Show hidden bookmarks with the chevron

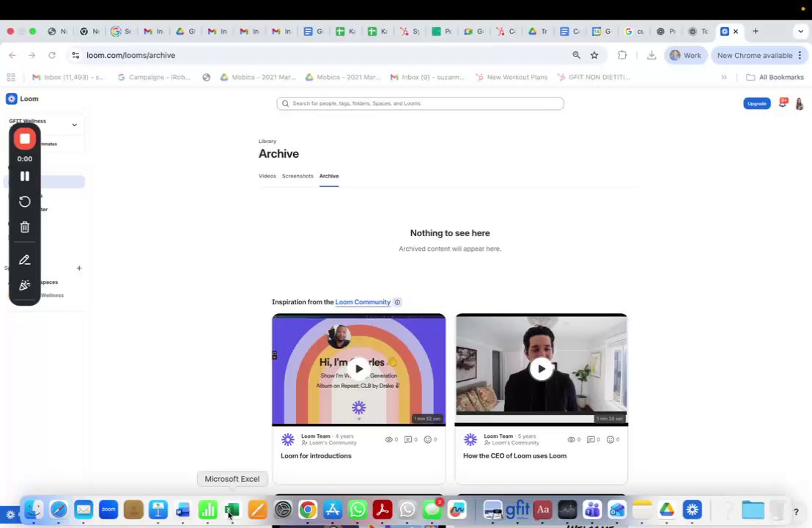(x=724, y=77)
